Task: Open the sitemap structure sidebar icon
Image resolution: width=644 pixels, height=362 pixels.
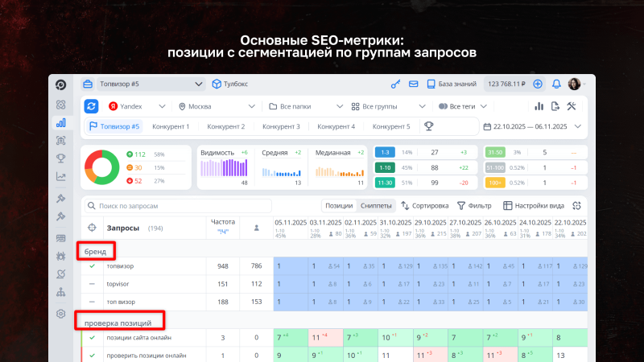Action: click(x=61, y=292)
